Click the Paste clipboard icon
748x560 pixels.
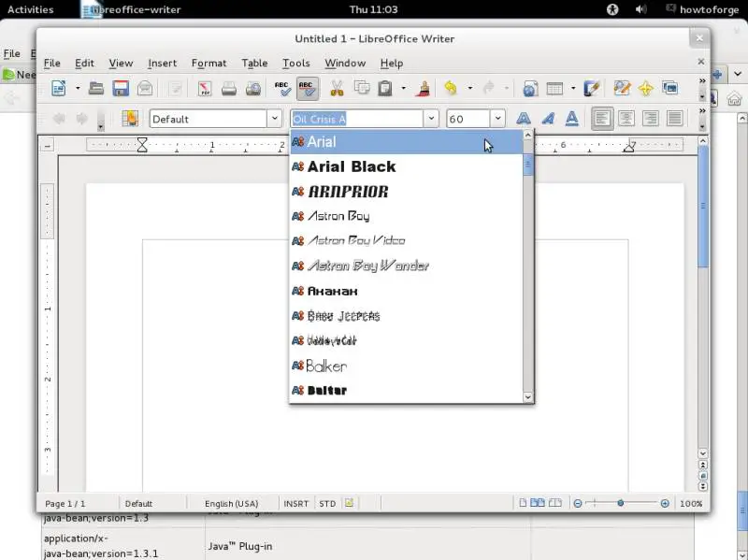pos(385,88)
